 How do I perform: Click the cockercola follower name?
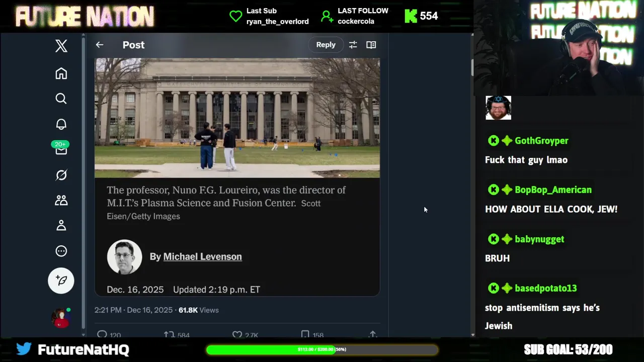point(356,21)
